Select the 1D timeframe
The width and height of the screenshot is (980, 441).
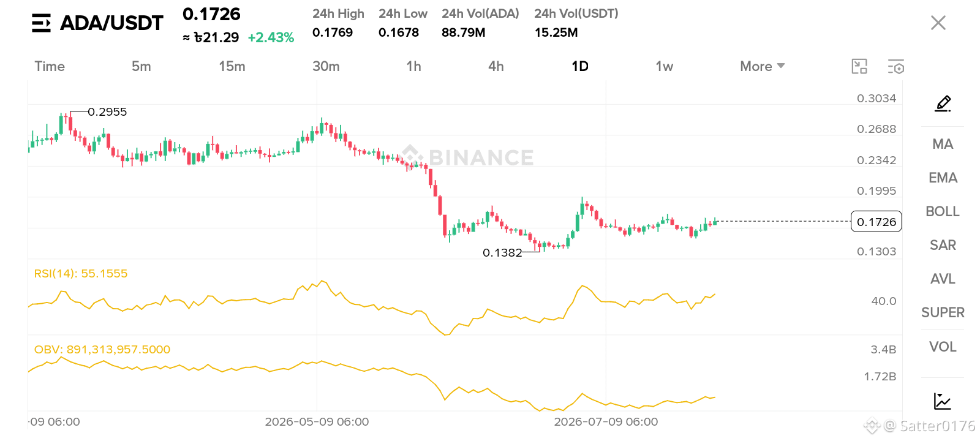580,66
